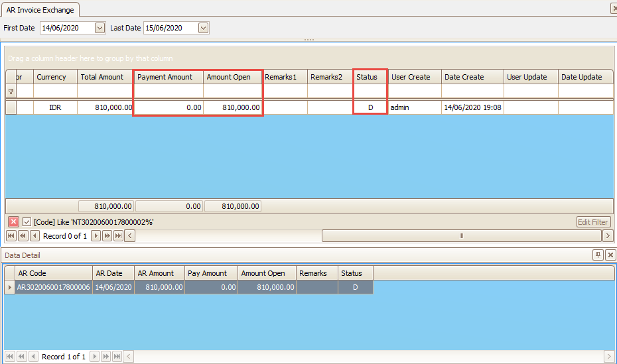Sort by main grid Status column header
Viewport: 617px width, 364px height.
pos(370,77)
